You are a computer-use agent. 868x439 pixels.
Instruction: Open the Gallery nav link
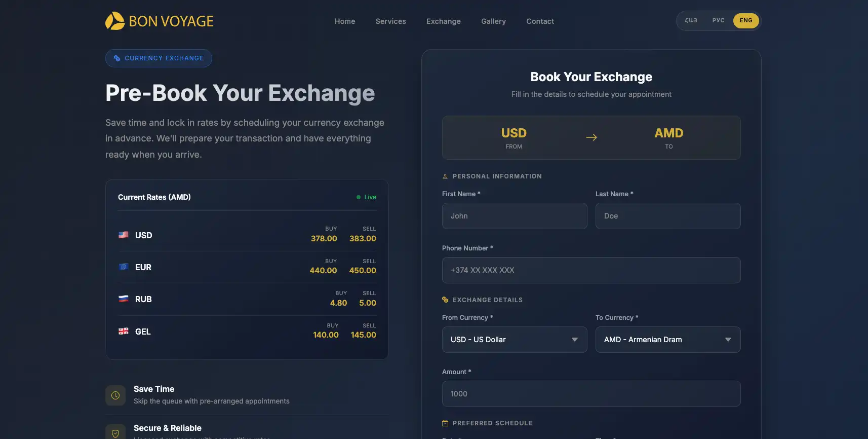(494, 21)
